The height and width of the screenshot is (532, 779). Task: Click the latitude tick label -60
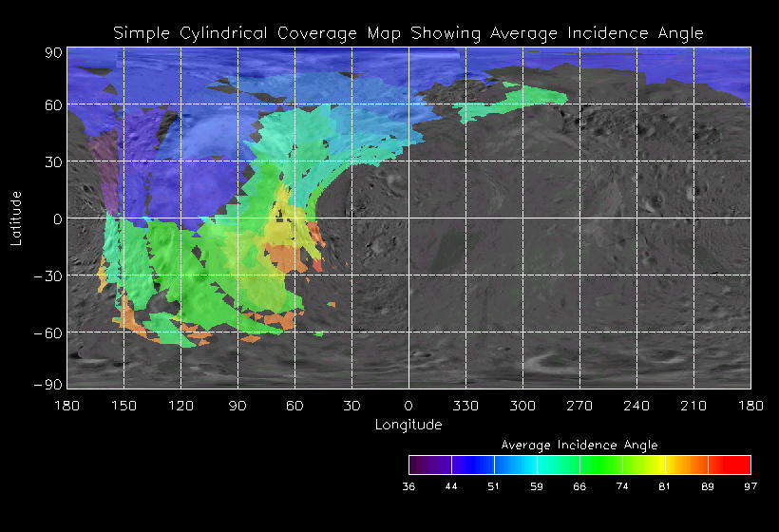pyautogui.click(x=48, y=332)
